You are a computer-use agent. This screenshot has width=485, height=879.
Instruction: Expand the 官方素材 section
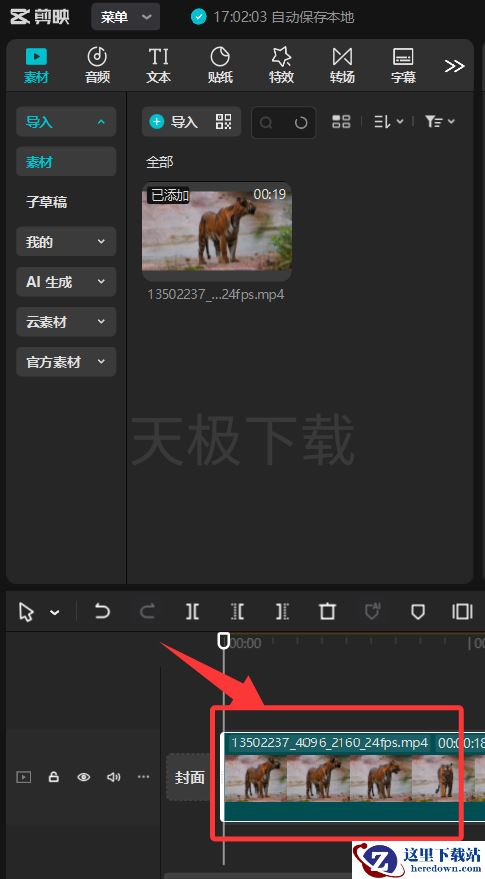tap(66, 362)
